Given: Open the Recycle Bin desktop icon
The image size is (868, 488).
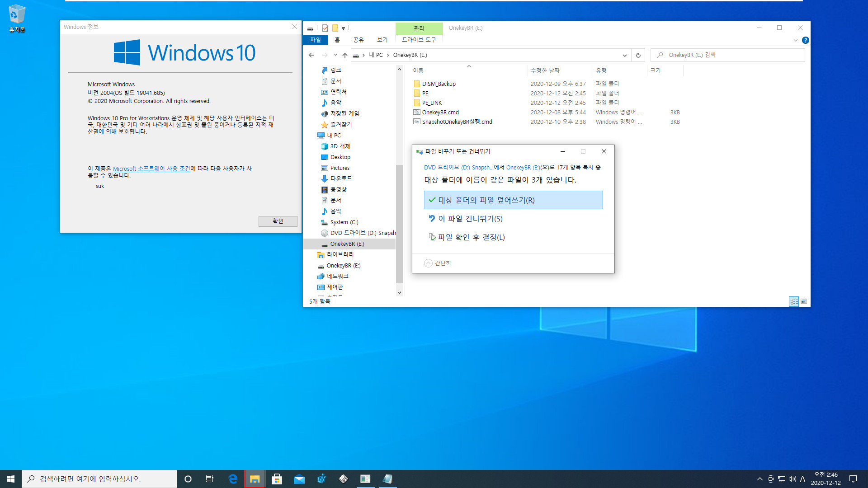Looking at the screenshot, I should click(x=17, y=19).
